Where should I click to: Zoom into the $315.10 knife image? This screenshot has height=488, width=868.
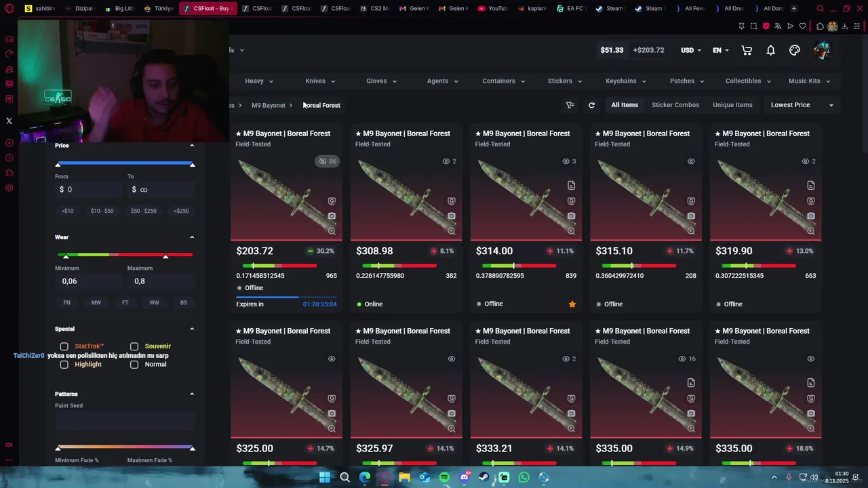point(691,231)
